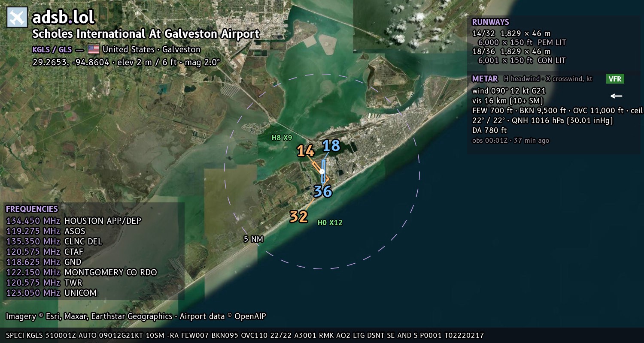Click the adsb.lol airplane logo icon
This screenshot has width=644, height=343.
click(17, 18)
